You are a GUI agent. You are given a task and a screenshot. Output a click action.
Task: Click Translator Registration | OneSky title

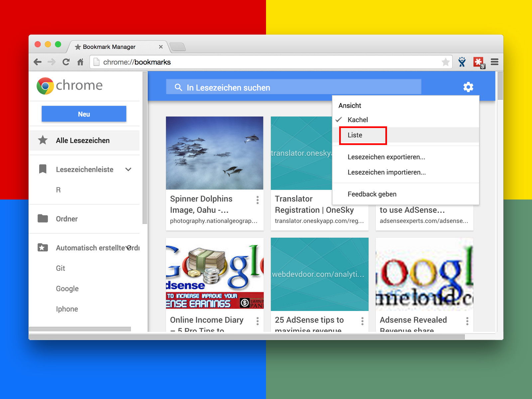(x=314, y=204)
